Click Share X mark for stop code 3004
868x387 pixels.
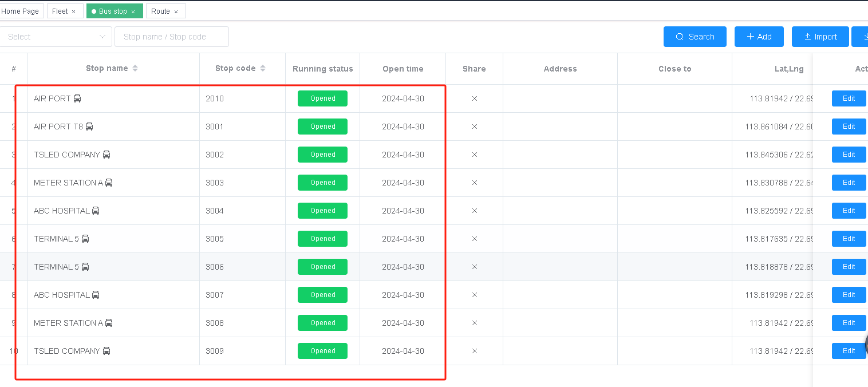click(474, 211)
